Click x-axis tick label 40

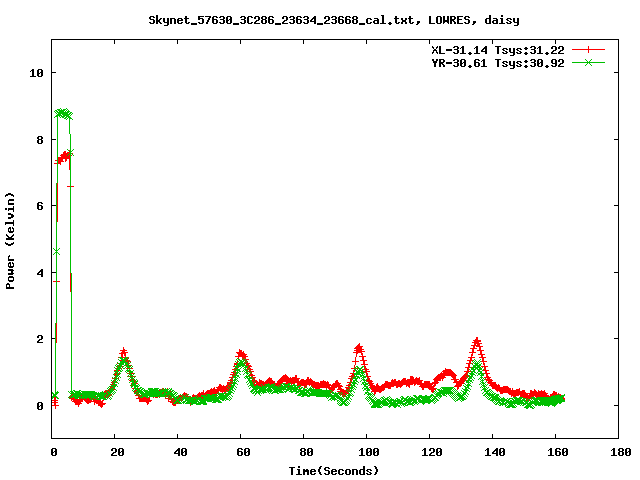pyautogui.click(x=180, y=452)
